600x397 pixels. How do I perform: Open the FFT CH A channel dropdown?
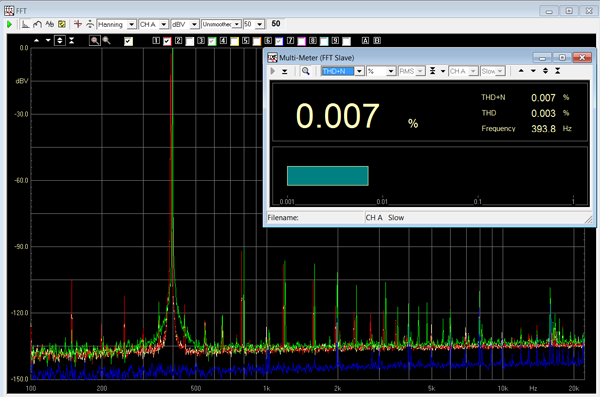click(164, 25)
